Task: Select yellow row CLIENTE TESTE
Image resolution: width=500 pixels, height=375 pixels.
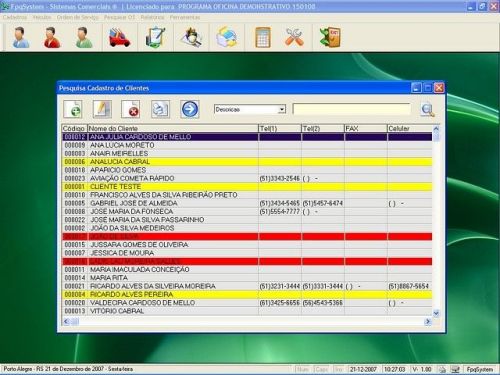Action: pos(247,187)
